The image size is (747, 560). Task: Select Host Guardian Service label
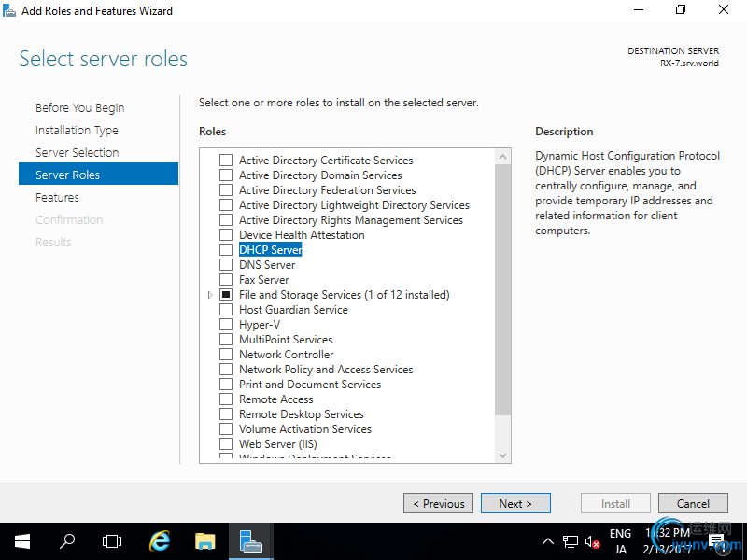tap(293, 310)
